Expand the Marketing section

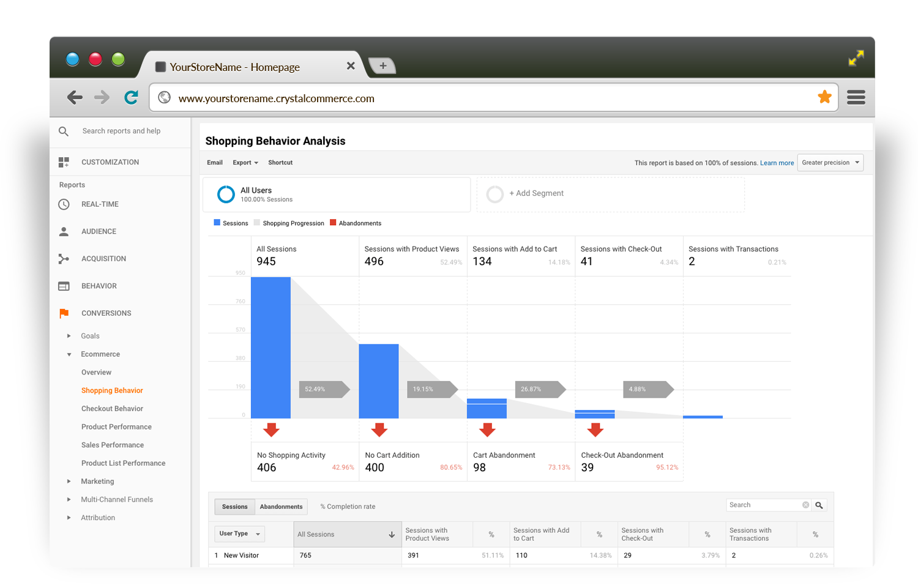click(69, 482)
